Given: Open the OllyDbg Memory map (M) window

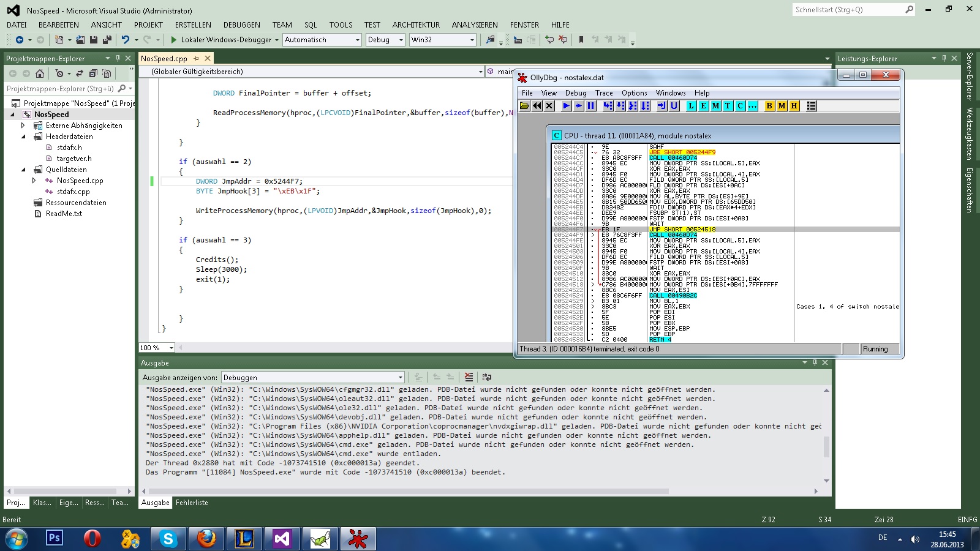Looking at the screenshot, I should [x=715, y=106].
